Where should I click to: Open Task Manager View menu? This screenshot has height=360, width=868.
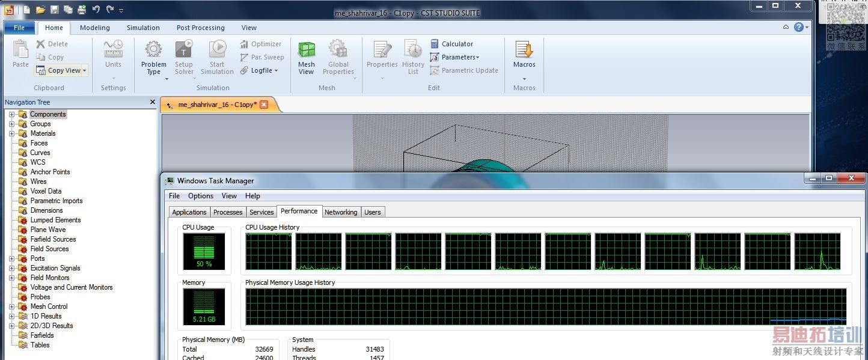point(229,196)
